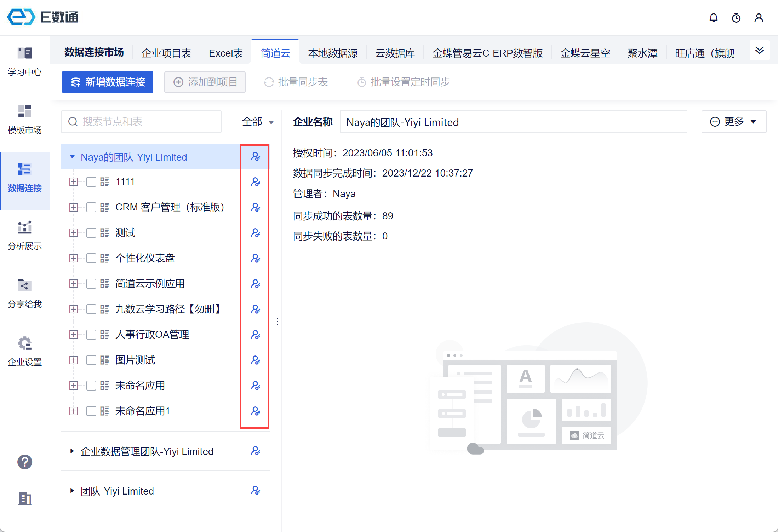This screenshot has height=532, width=778.
Task: Select the 人事行政OA管理 checkbox
Action: tap(91, 335)
